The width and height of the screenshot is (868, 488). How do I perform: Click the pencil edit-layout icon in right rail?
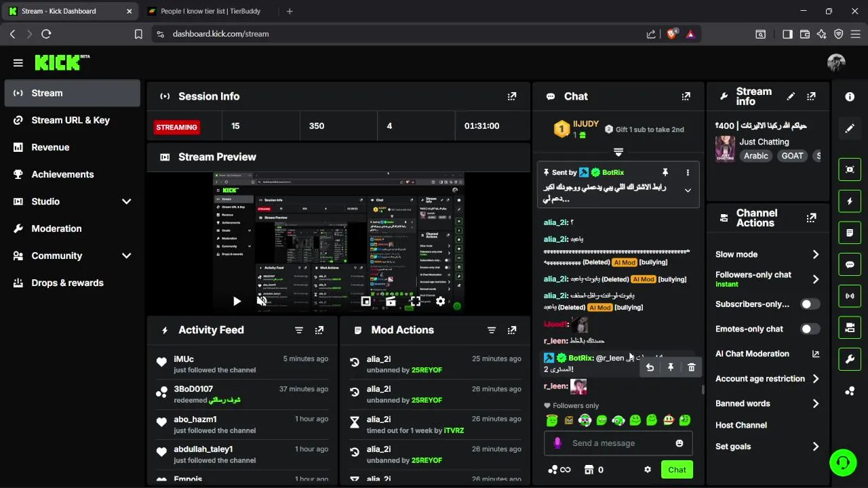tap(850, 128)
